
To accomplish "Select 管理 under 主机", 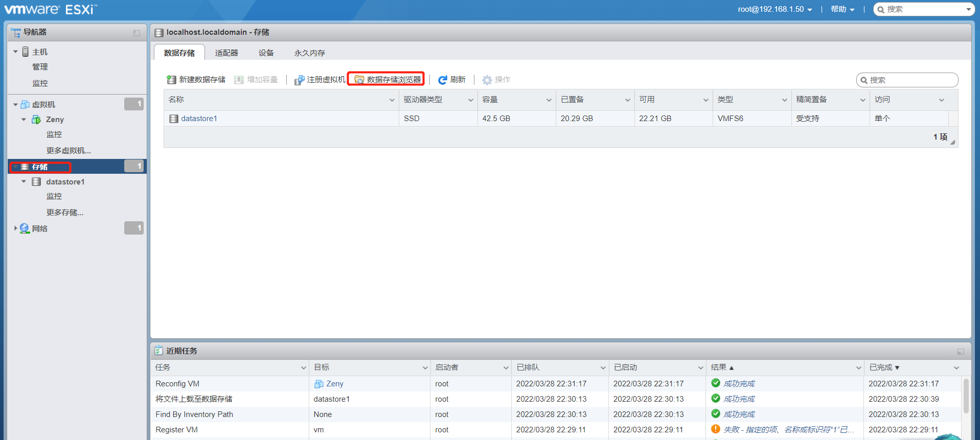I will coord(40,67).
